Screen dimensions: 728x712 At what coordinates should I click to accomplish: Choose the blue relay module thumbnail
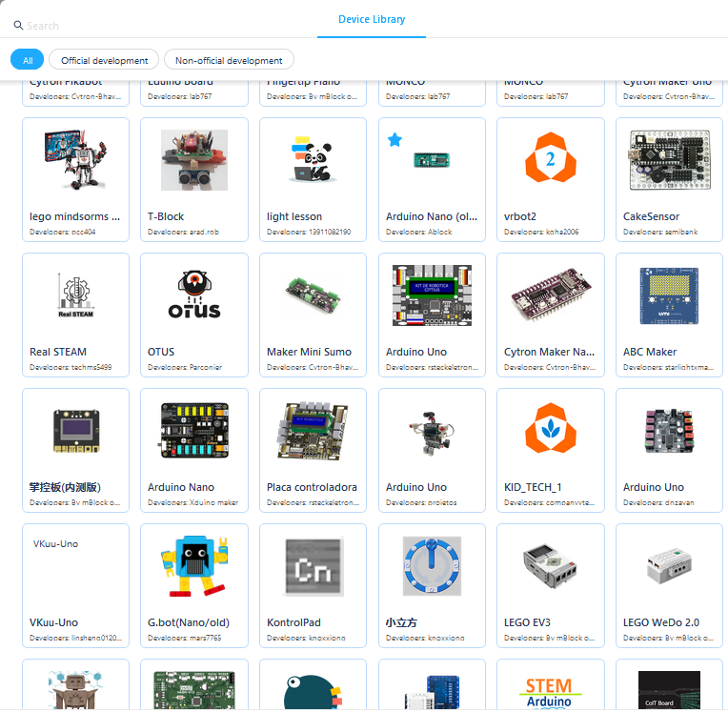click(432, 691)
